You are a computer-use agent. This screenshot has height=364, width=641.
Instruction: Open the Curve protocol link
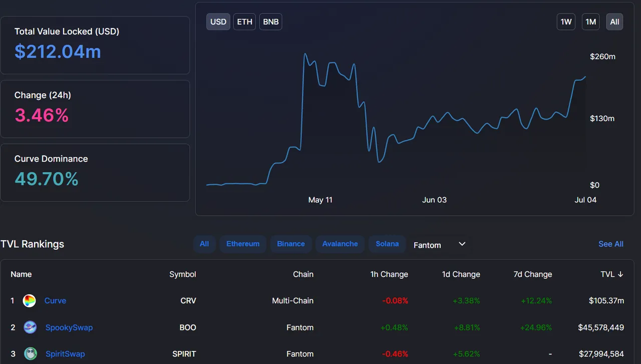[x=55, y=301]
